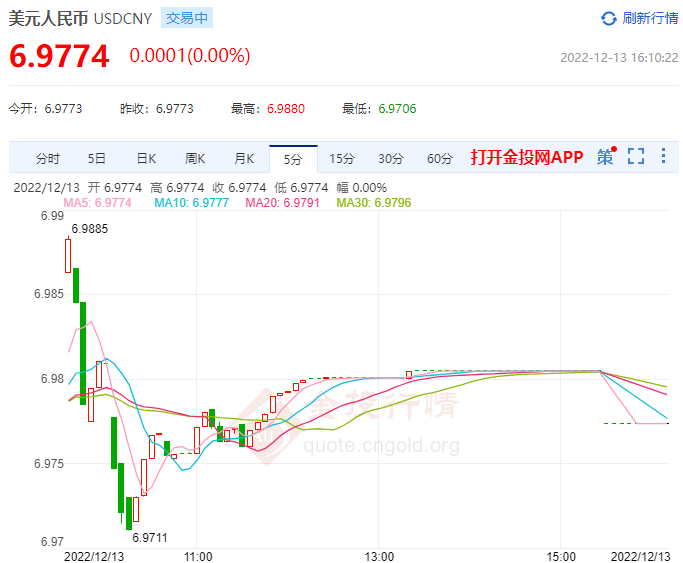Image resolution: width=683 pixels, height=563 pixels.
Task: Click the chart low label 6.9711
Action: [150, 538]
